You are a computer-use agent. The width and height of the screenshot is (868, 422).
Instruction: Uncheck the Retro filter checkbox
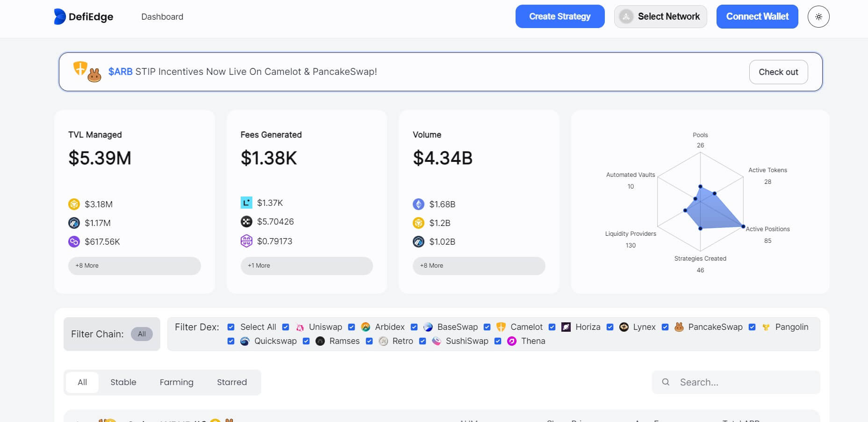pos(369,341)
